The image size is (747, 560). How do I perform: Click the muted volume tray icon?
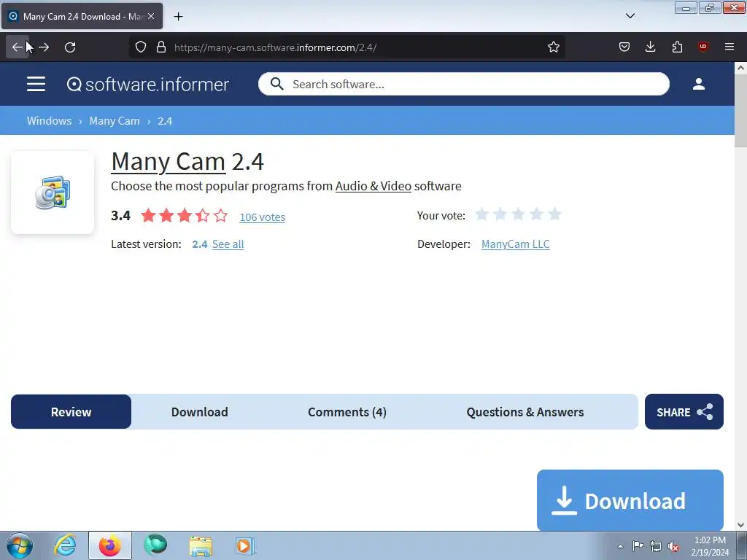point(673,546)
